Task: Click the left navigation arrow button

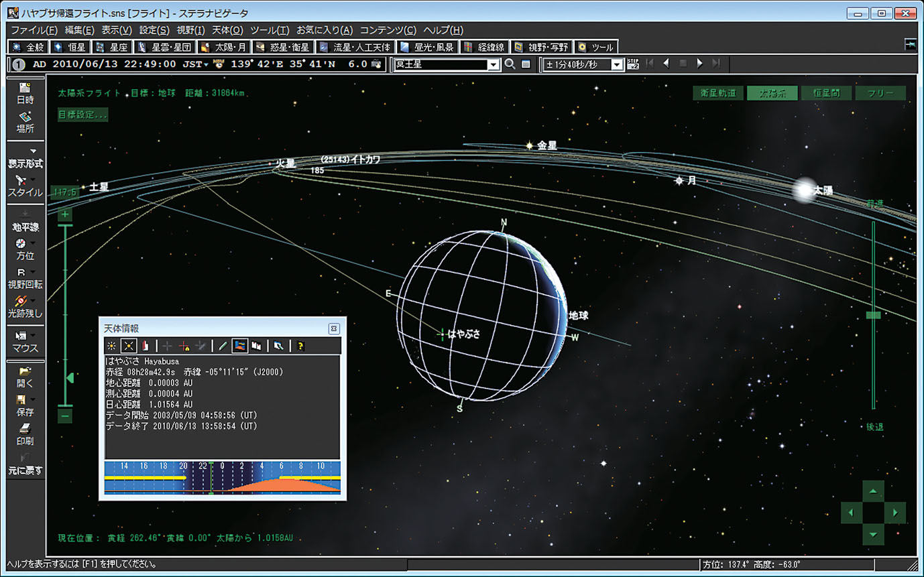Action: (x=851, y=513)
